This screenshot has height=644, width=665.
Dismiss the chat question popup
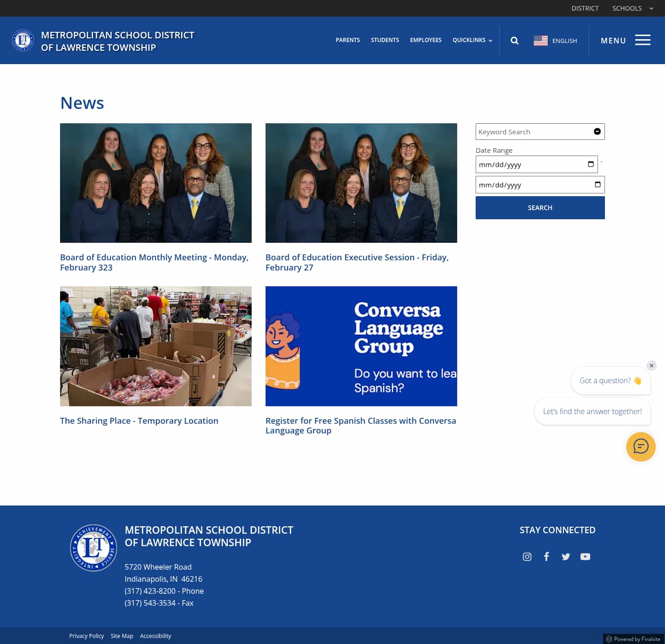651,366
